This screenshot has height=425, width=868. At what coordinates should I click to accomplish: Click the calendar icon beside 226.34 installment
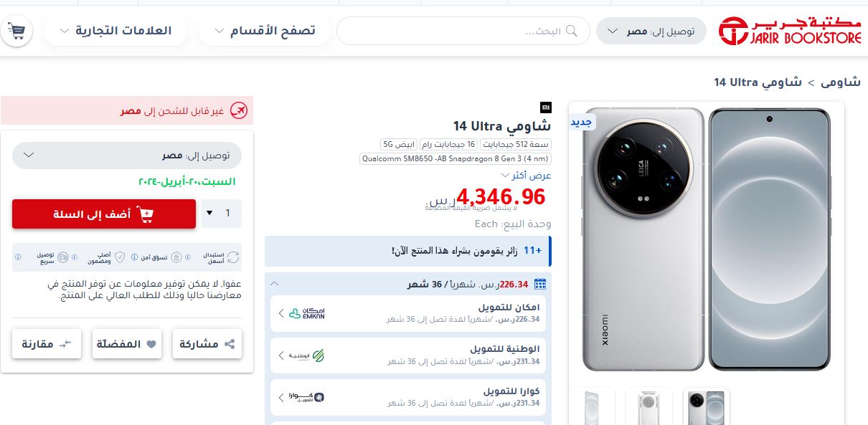(x=540, y=284)
